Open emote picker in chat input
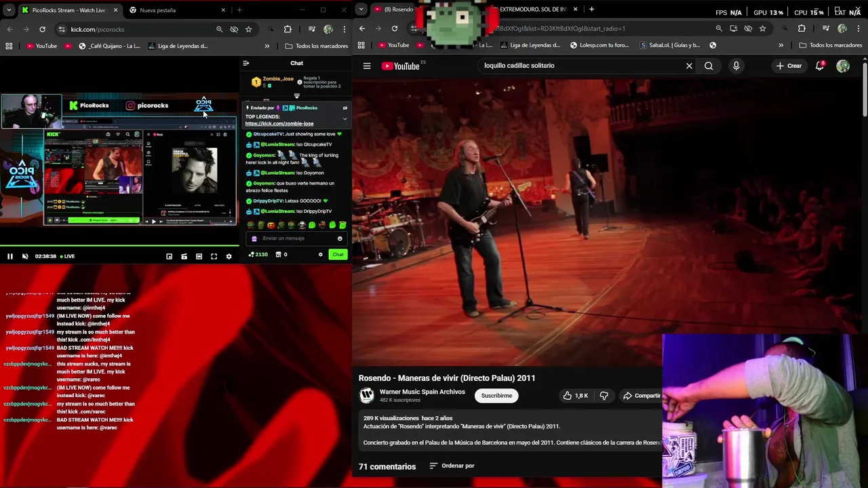Viewport: 868px width, 488px height. click(340, 239)
